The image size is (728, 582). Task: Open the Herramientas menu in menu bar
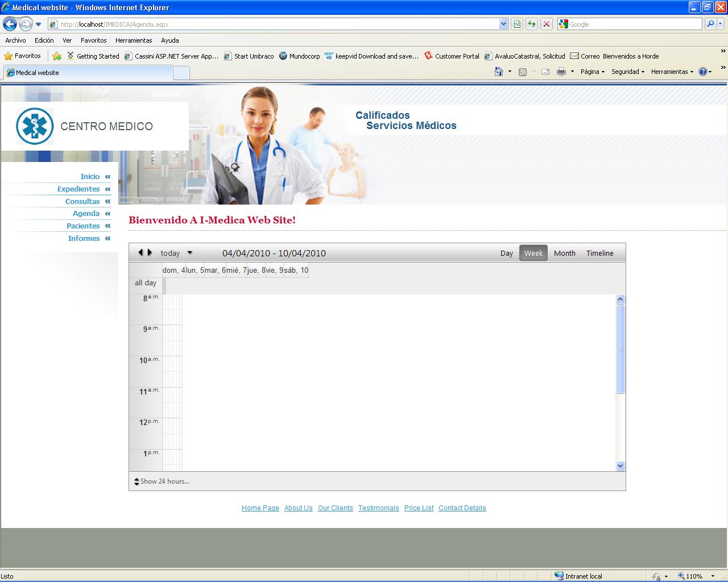pyautogui.click(x=134, y=40)
